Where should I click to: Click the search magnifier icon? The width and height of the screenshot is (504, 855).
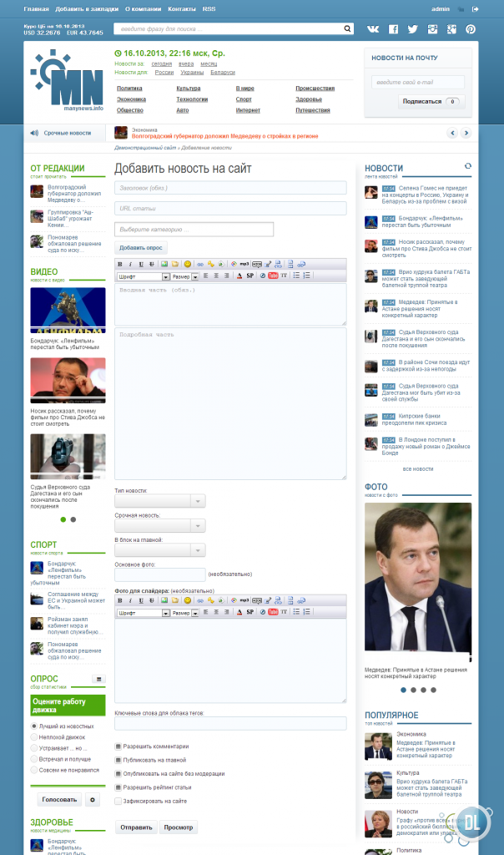(349, 28)
